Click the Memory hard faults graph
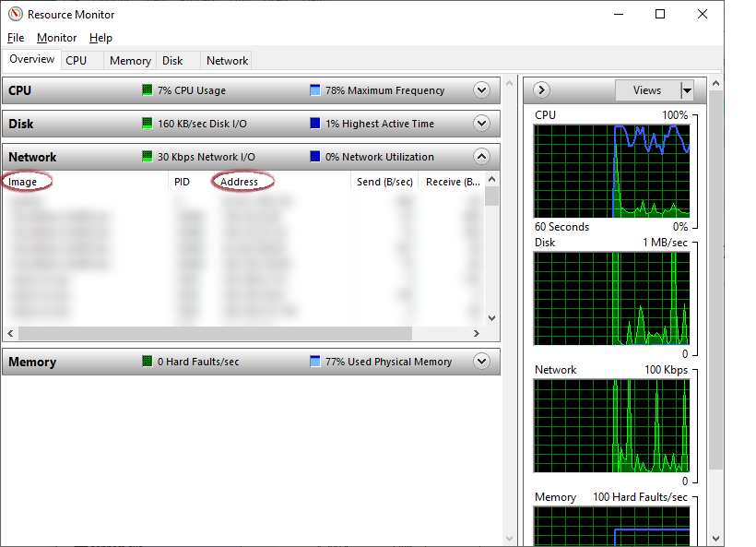The width and height of the screenshot is (756, 547). click(612, 527)
